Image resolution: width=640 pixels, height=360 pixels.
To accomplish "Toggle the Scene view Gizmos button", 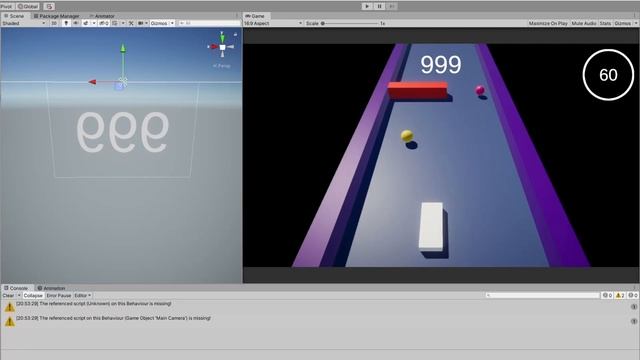I will pyautogui.click(x=159, y=23).
